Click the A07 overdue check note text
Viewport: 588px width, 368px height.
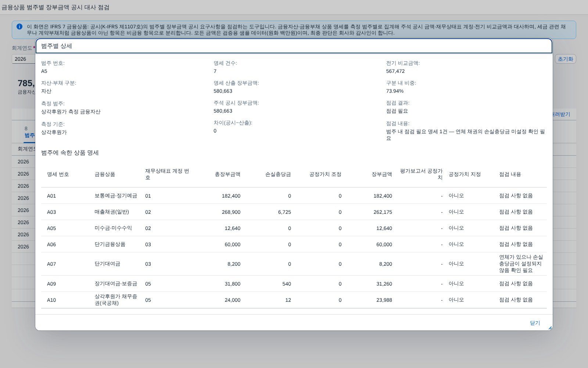(x=521, y=264)
